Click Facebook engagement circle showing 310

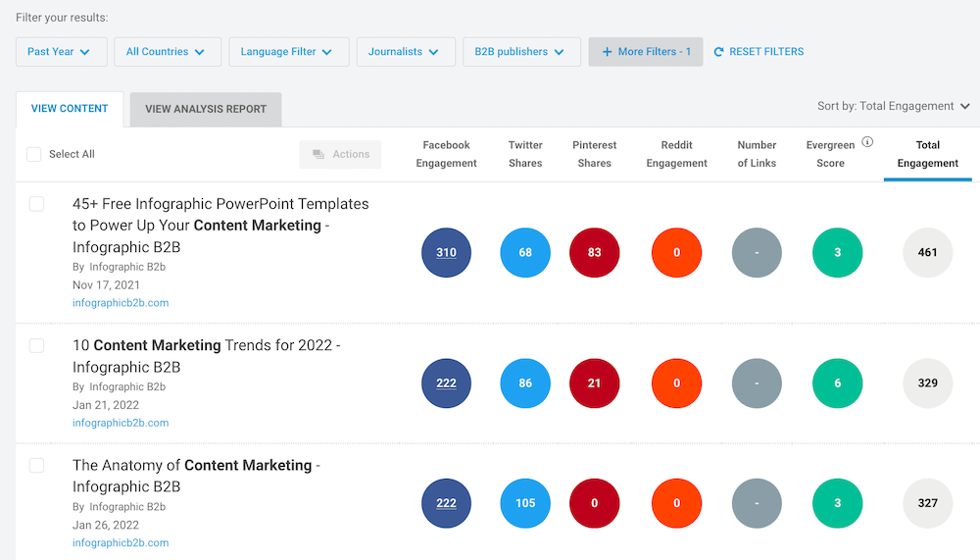point(446,252)
